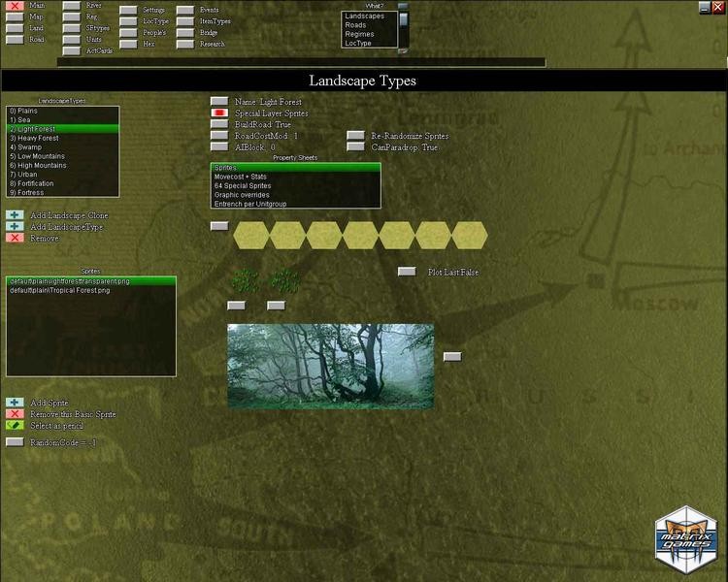Click the X icon for Remove this Basic Sprite
Image resolution: width=728 pixels, height=582 pixels.
tap(15, 414)
